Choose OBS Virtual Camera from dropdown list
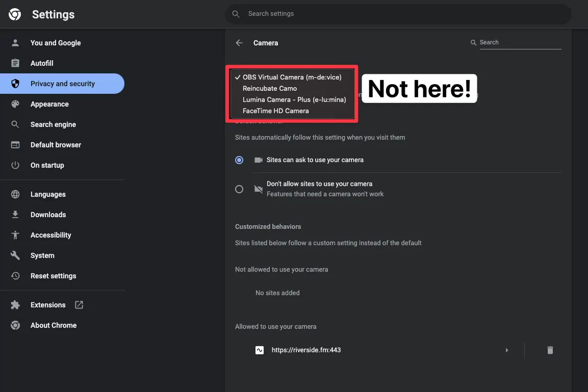588x392 pixels. click(292, 77)
